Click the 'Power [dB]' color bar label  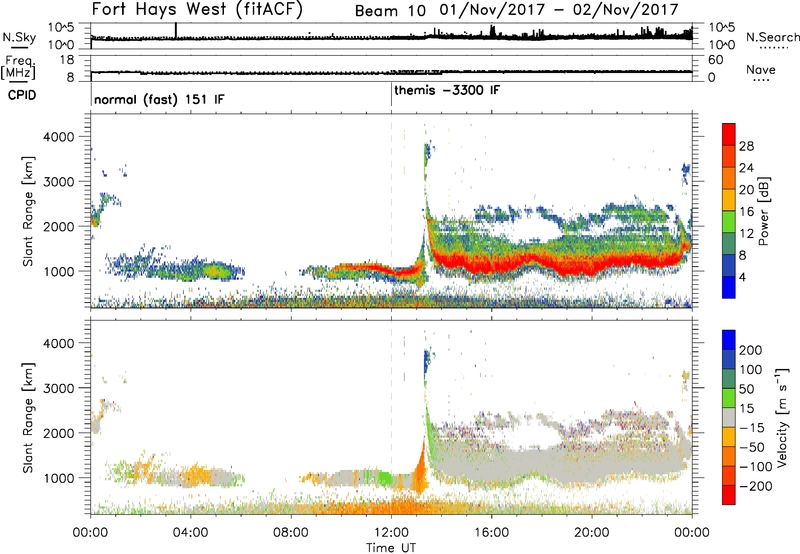click(x=763, y=211)
